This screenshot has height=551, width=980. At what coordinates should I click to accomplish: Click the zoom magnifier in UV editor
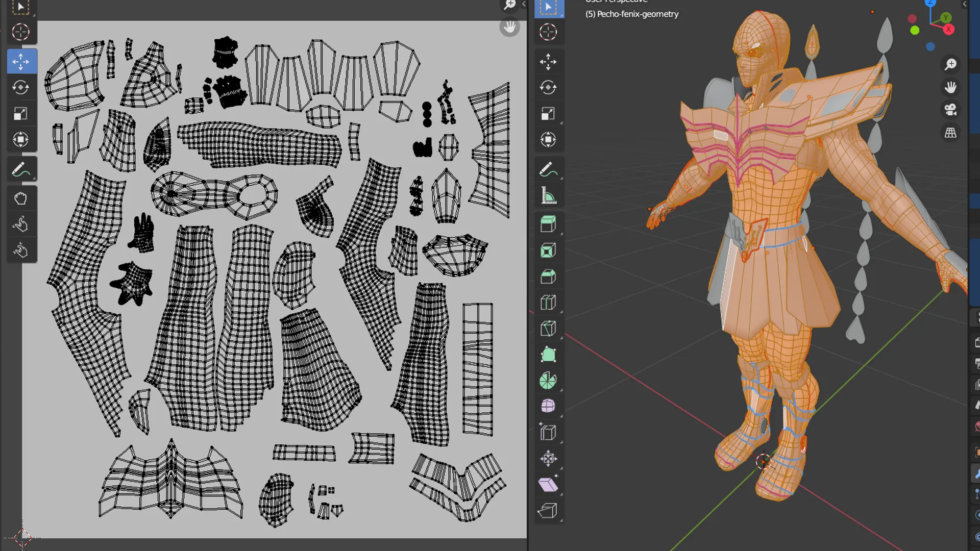(509, 5)
